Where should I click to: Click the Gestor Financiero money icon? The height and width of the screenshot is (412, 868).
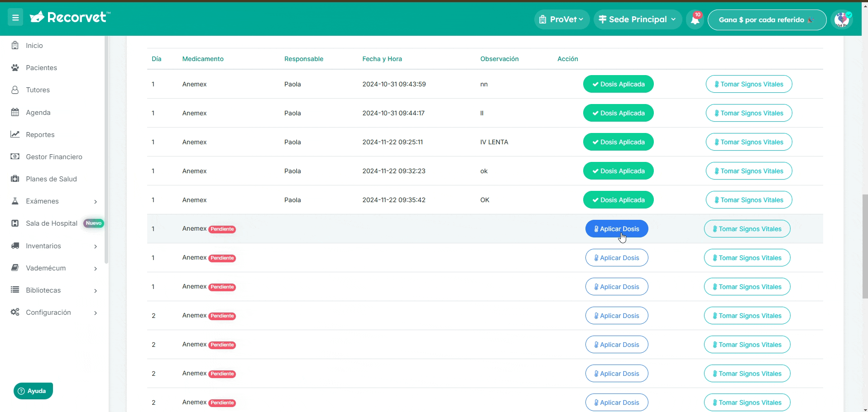(x=15, y=156)
